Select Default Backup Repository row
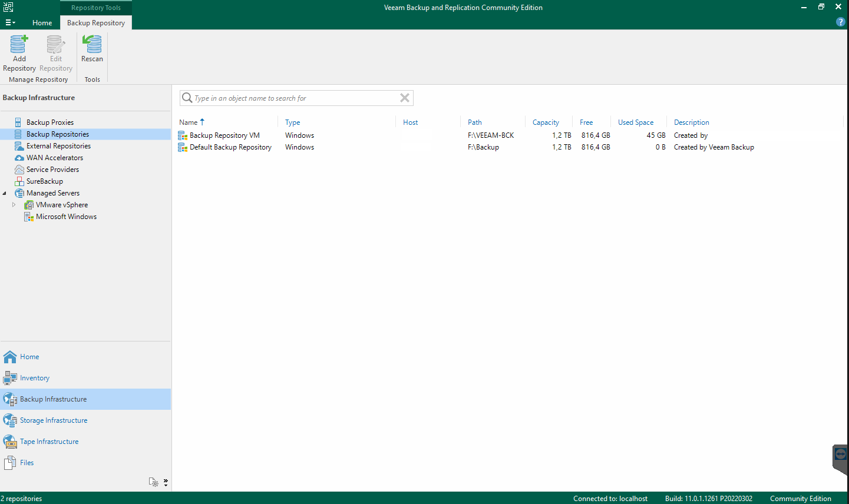 point(510,147)
